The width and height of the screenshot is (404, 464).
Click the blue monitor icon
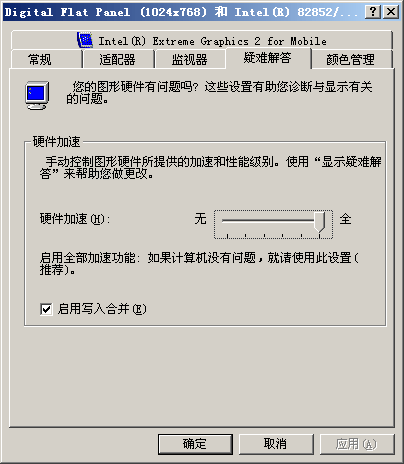click(x=37, y=96)
